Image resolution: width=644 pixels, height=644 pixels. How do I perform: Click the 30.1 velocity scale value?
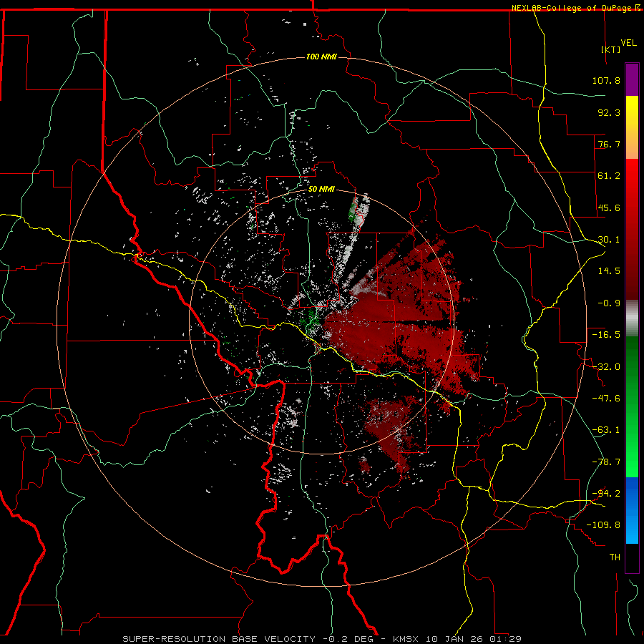click(609, 240)
